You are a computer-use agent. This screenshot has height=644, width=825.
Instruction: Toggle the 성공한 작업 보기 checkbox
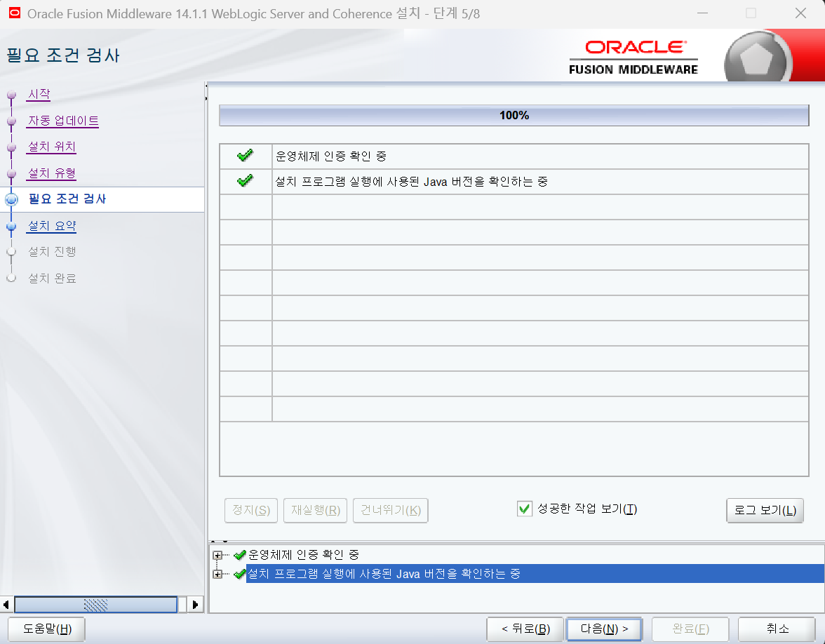point(525,509)
